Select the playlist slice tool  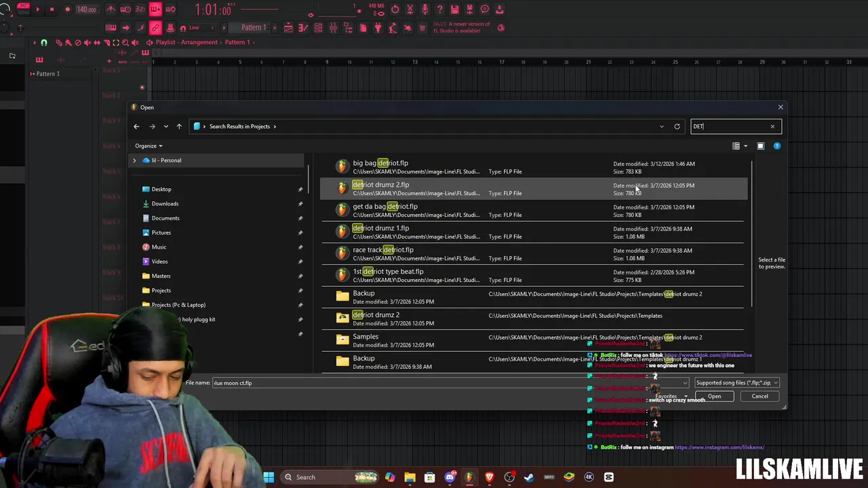(x=106, y=42)
